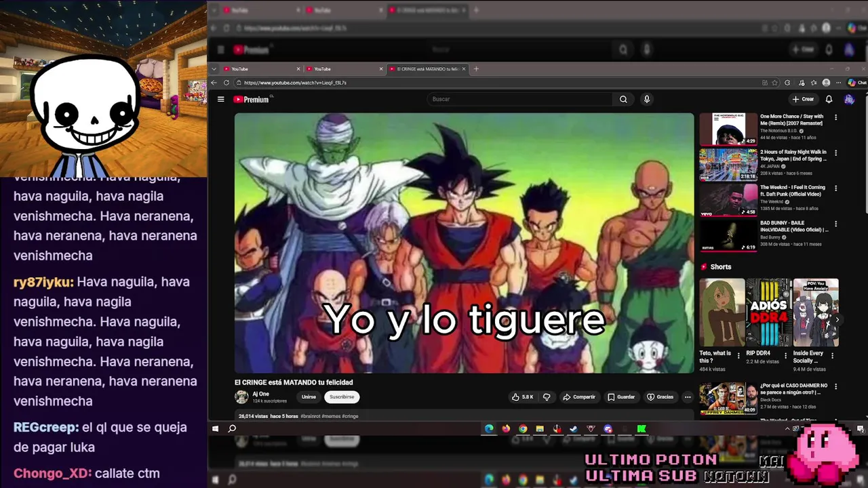This screenshot has width=868, height=488.
Task: Click the Compartir share button
Action: tap(578, 397)
